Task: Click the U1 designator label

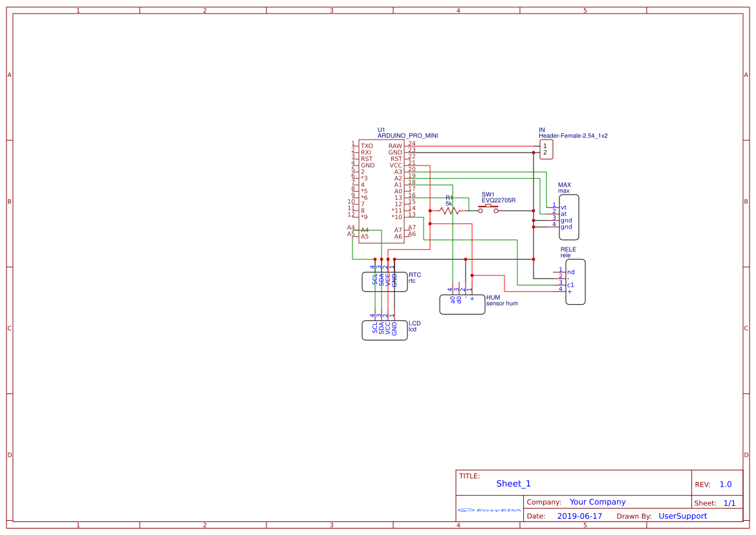Action: coord(382,130)
